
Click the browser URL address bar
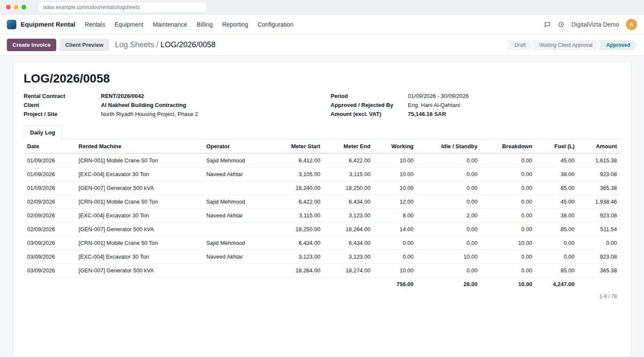[122, 7]
